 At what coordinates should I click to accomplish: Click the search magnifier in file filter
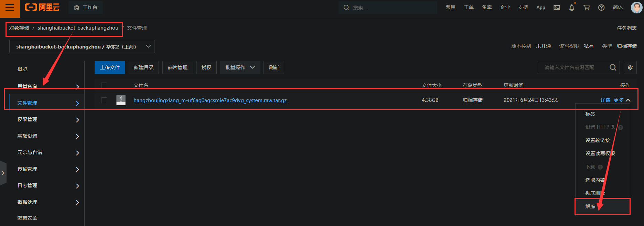click(613, 67)
